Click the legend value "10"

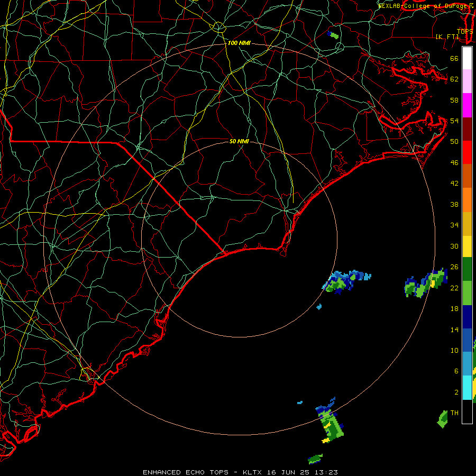coord(454,350)
